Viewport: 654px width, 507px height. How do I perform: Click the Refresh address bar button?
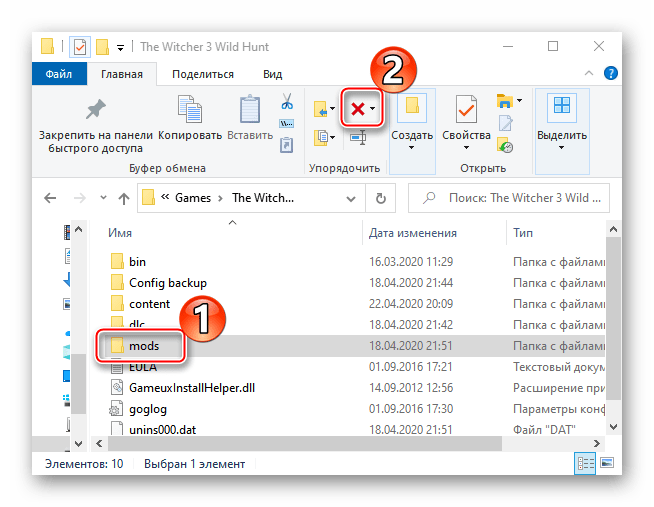click(380, 198)
